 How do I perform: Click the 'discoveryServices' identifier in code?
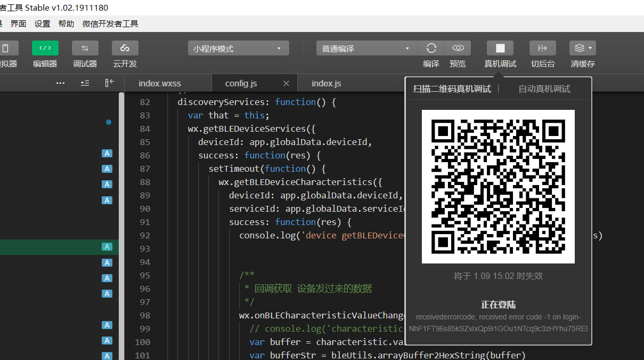tap(221, 102)
